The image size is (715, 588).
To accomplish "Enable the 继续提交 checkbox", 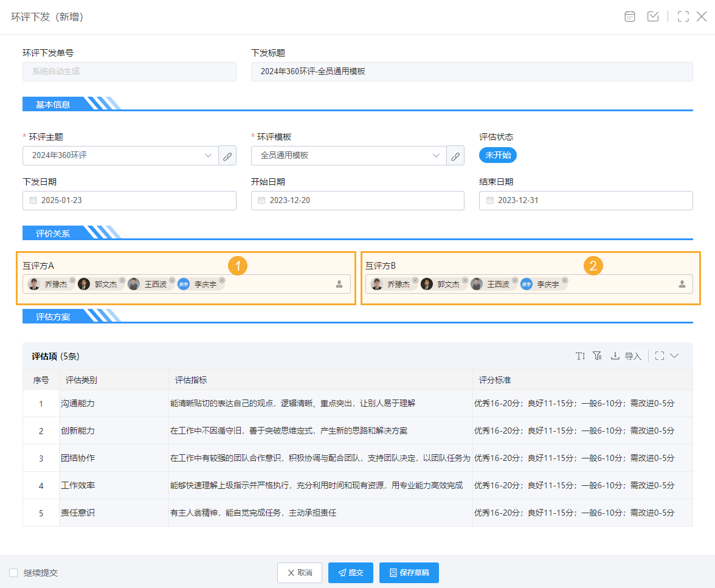I will [x=12, y=572].
